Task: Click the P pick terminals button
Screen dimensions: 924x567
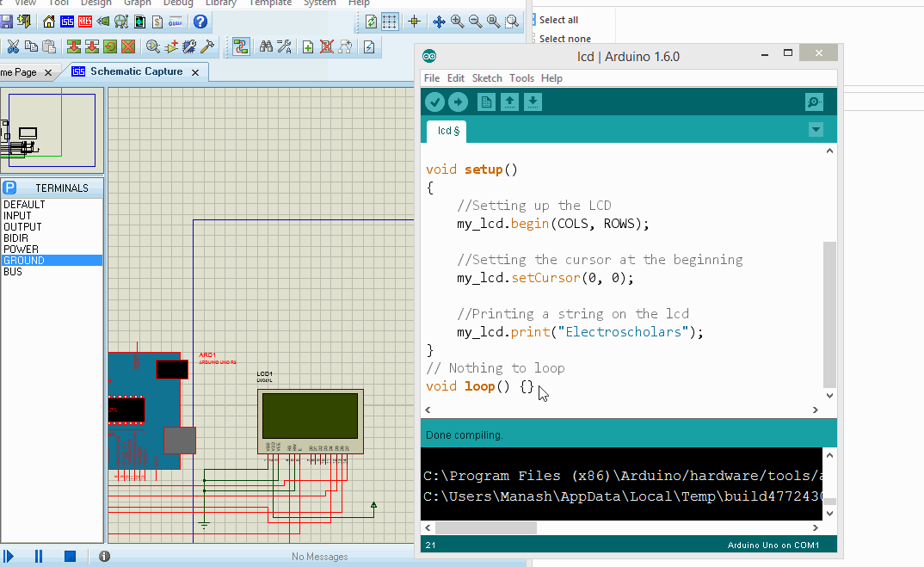Action: tap(9, 188)
